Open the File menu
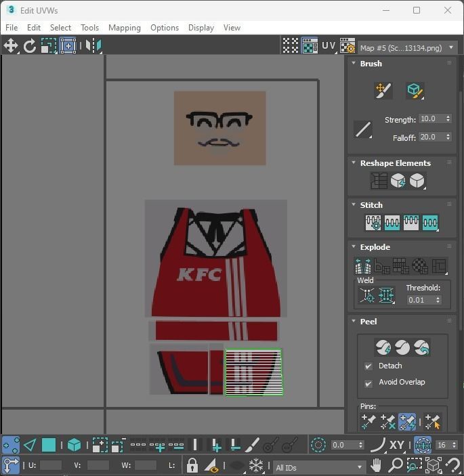This screenshot has width=464, height=476. [x=12, y=28]
